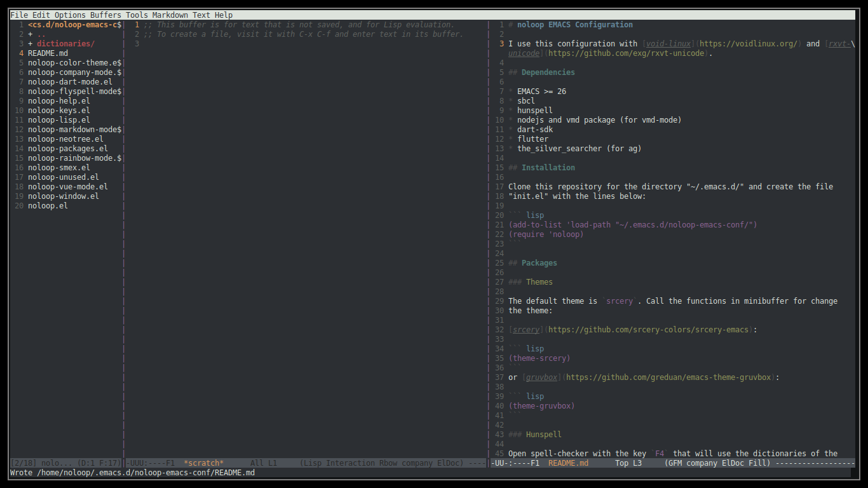Click the (theme-srcery) code line
Screen dimensions: 868x488
[539, 358]
